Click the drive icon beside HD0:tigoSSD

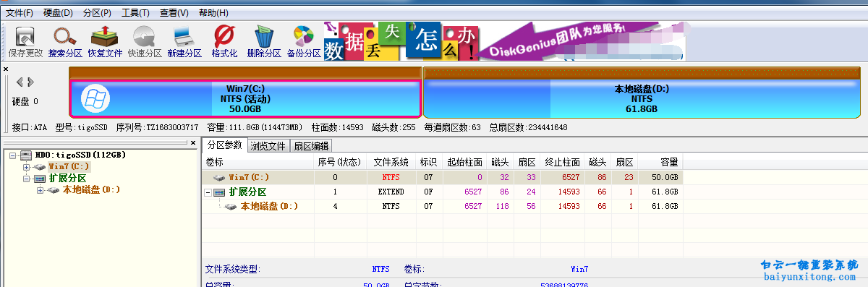tap(26, 155)
